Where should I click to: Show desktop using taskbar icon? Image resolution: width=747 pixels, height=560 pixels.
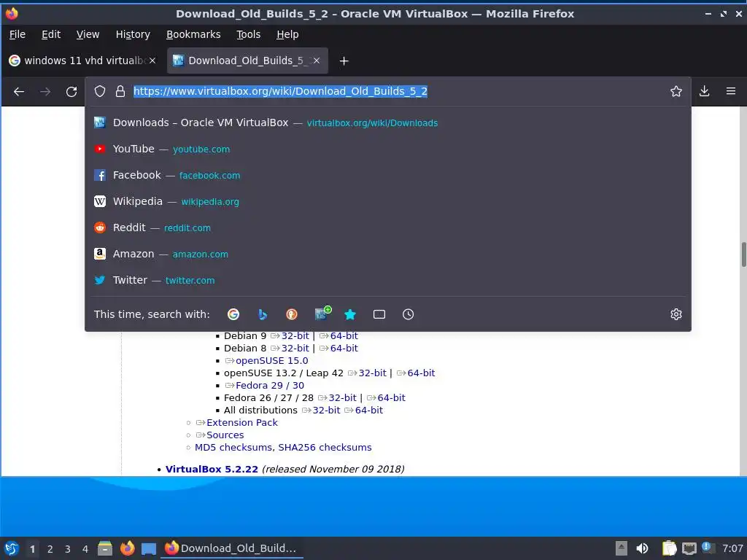149,548
